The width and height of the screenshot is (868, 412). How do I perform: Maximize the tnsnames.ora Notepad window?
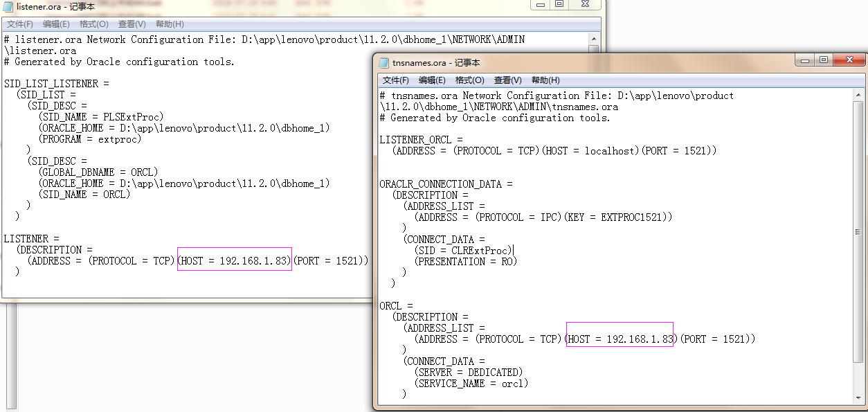823,60
